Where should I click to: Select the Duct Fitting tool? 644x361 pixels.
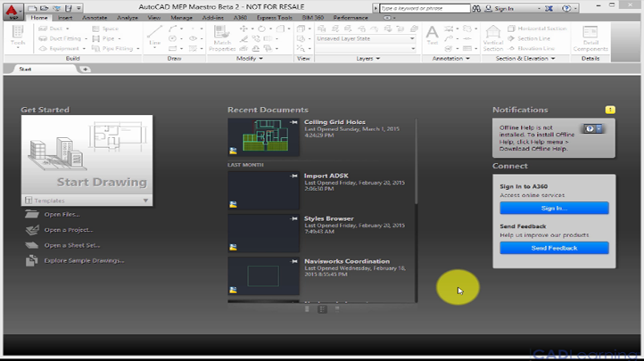click(x=60, y=38)
